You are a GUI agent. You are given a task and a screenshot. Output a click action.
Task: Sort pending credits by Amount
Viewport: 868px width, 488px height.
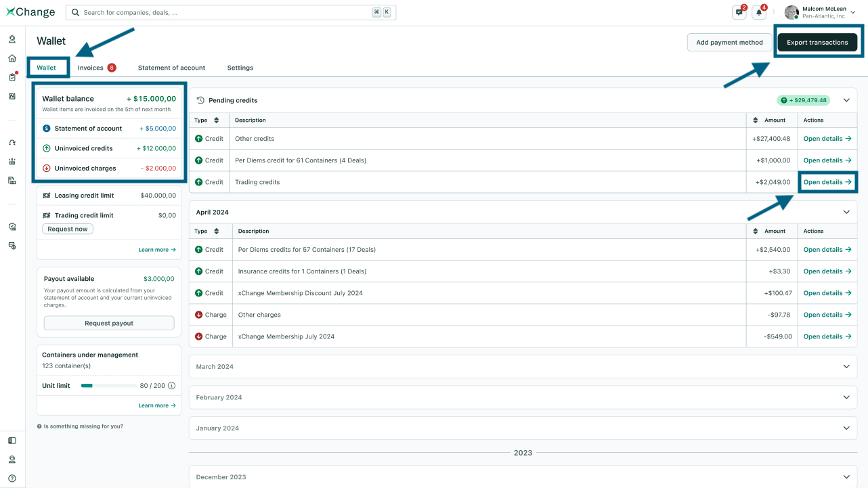[x=756, y=120]
